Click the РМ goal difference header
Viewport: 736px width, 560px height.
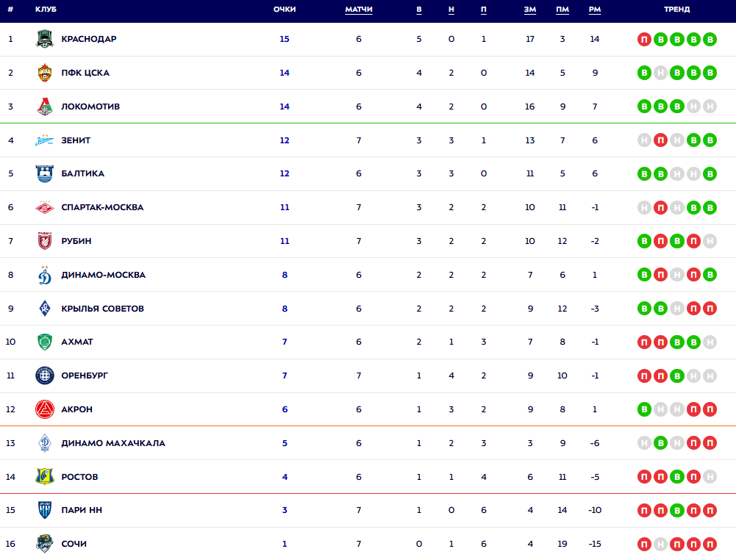[x=595, y=10]
